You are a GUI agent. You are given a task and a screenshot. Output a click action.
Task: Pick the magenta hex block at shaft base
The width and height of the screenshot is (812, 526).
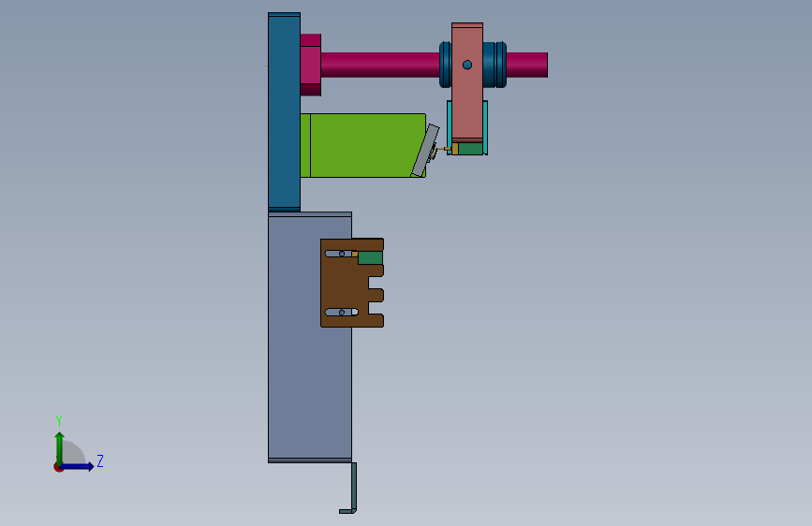point(310,65)
